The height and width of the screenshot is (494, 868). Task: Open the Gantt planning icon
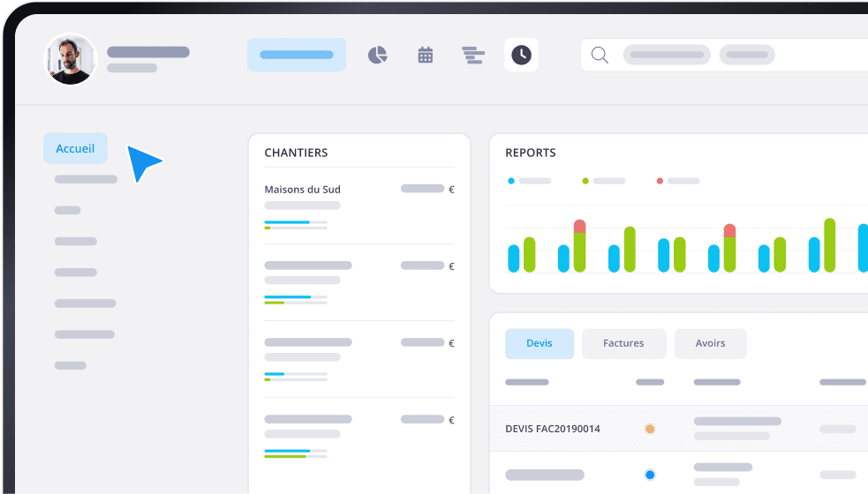pos(473,56)
